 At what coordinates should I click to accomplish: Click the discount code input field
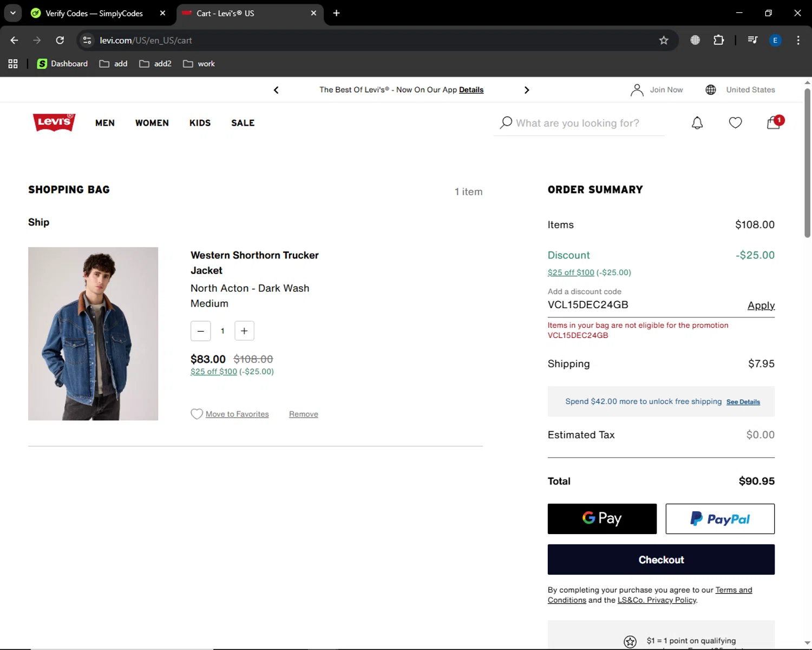pyautogui.click(x=644, y=305)
